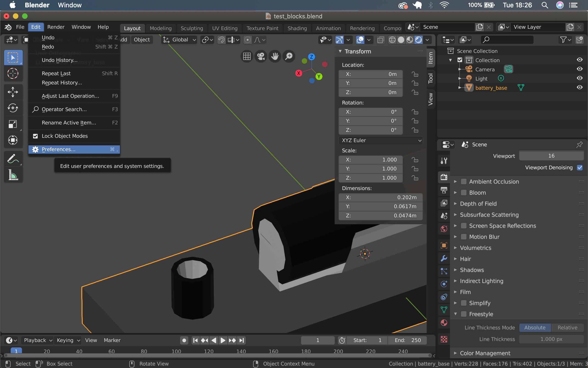Select the Select Box tool
Image resolution: width=588 pixels, height=368 pixels.
13,58
